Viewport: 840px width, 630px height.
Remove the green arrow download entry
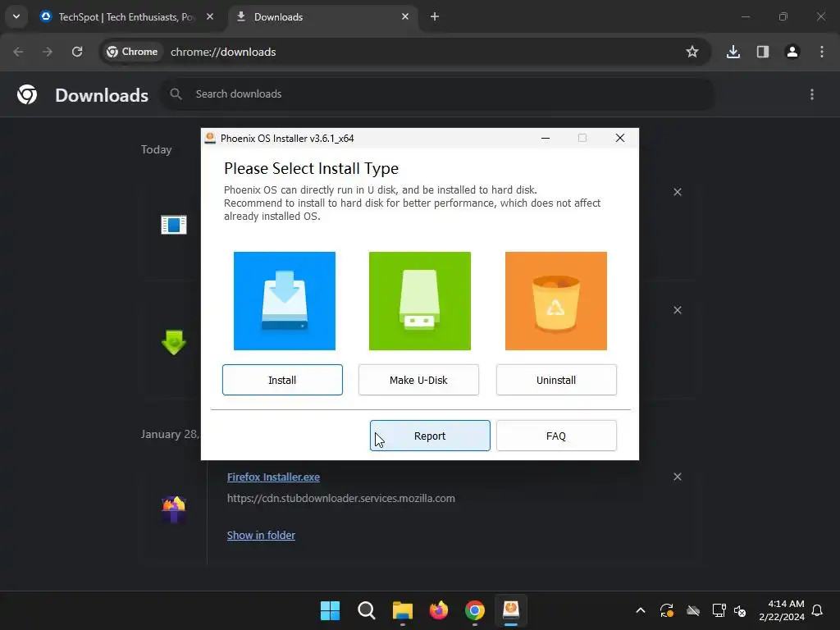click(677, 310)
